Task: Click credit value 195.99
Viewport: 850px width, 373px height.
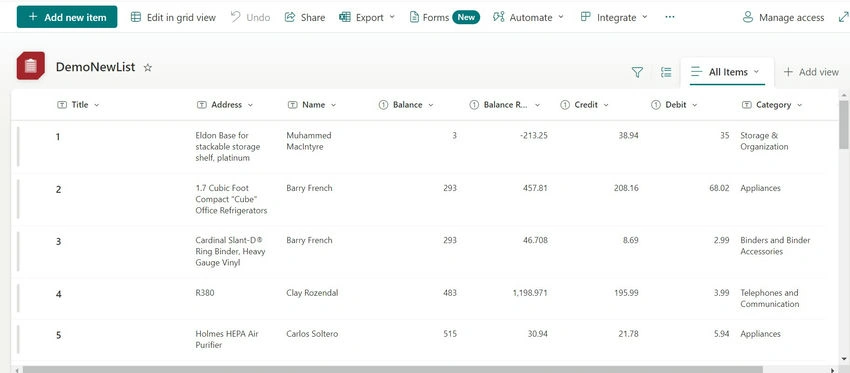Action: [626, 293]
